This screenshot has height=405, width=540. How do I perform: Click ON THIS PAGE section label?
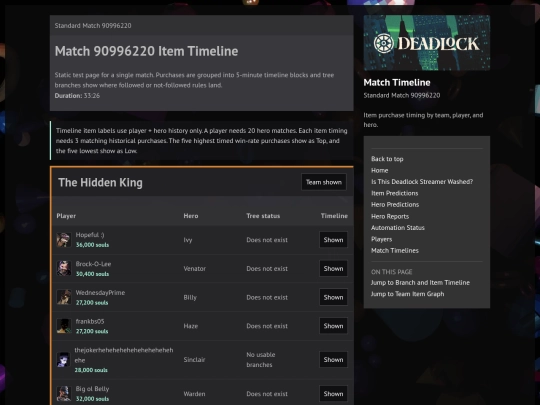[392, 272]
